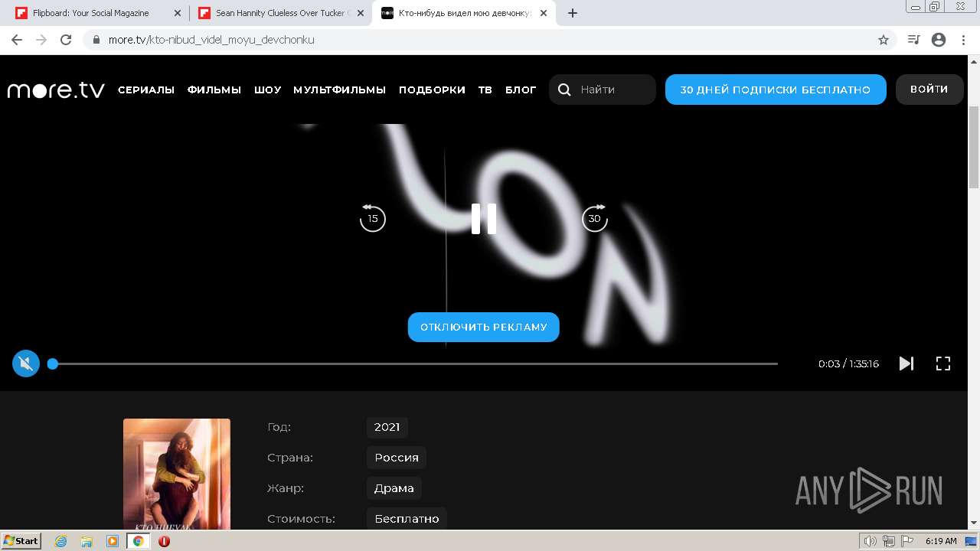Open the movie poster thumbnail
This screenshot has width=980, height=551.
177,474
